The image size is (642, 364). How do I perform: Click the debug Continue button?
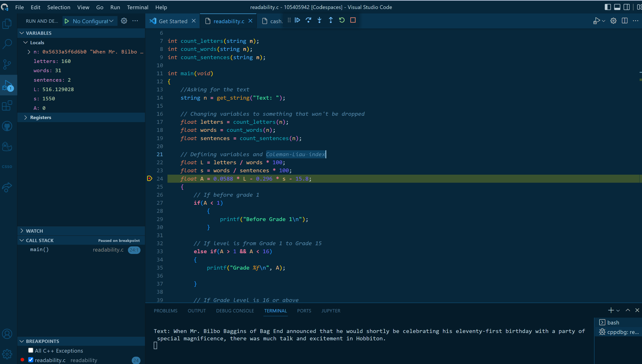coord(297,20)
